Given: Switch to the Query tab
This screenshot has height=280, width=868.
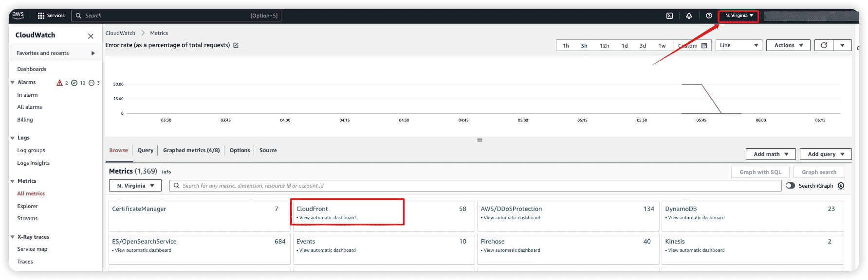Looking at the screenshot, I should pyautogui.click(x=145, y=150).
